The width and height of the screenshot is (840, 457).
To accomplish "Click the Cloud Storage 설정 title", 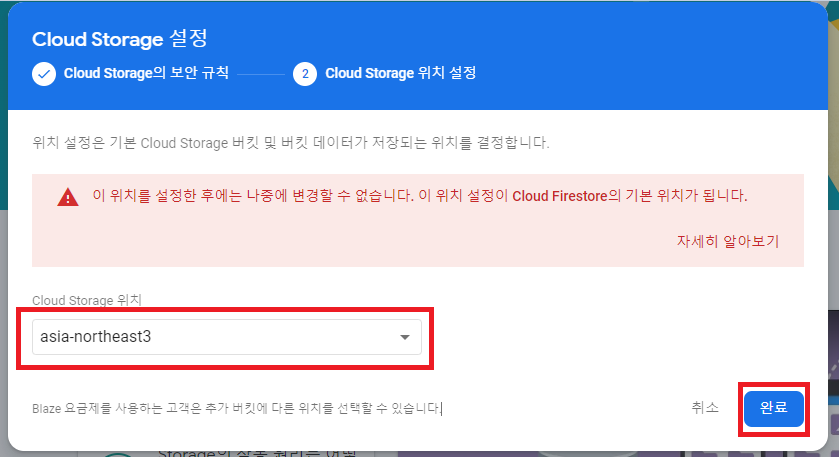I will [119, 39].
